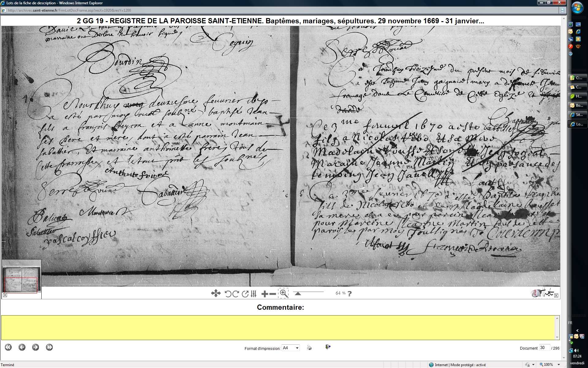Screen dimensions: 588x368
Task: Activate the pan/move image tool
Action: (216, 293)
